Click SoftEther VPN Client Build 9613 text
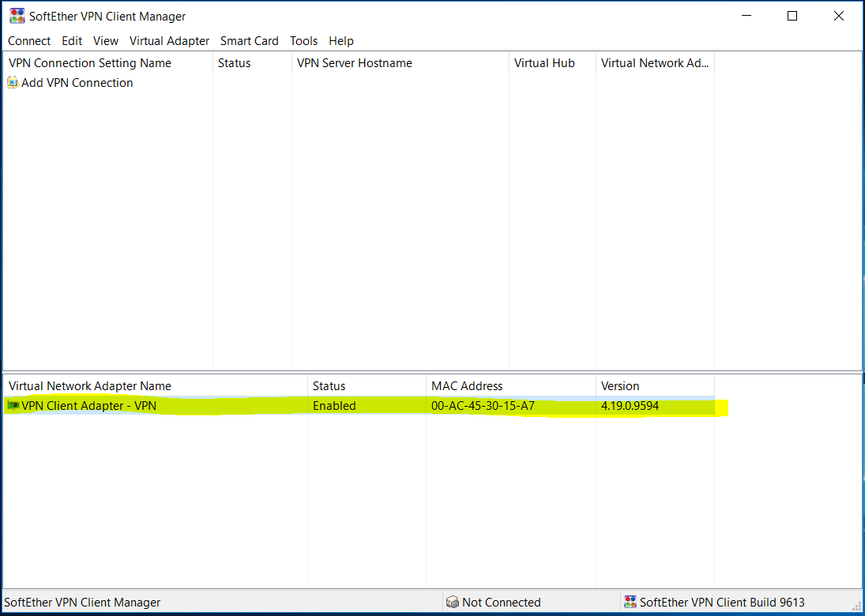This screenshot has height=616, width=865. pyautogui.click(x=722, y=603)
